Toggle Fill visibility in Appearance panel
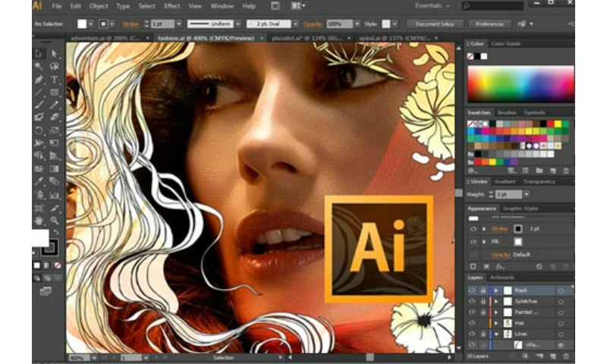607x364 pixels. [x=473, y=242]
